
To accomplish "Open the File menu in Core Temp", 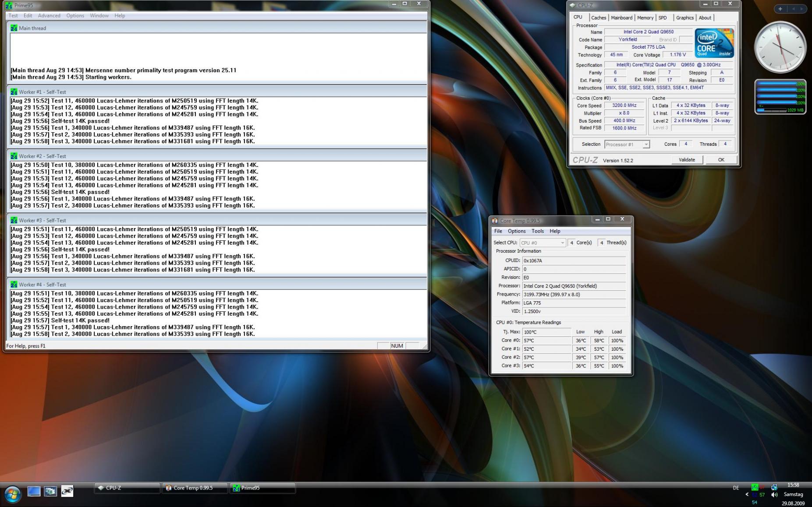I will tap(498, 231).
